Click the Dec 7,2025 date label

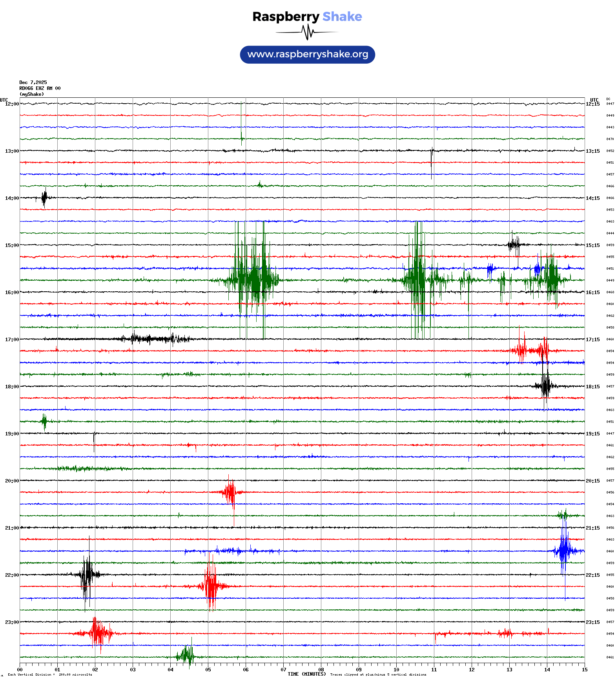coord(33,82)
